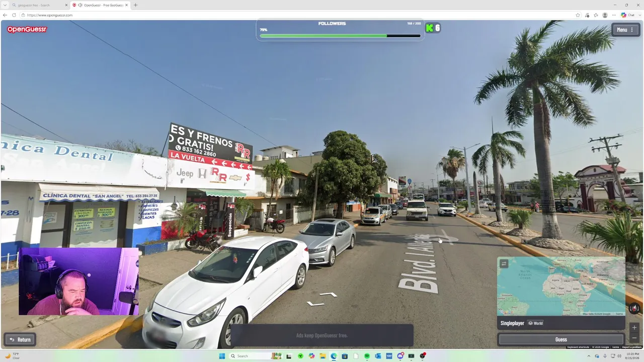Open the browser profile avatar

tap(605, 15)
